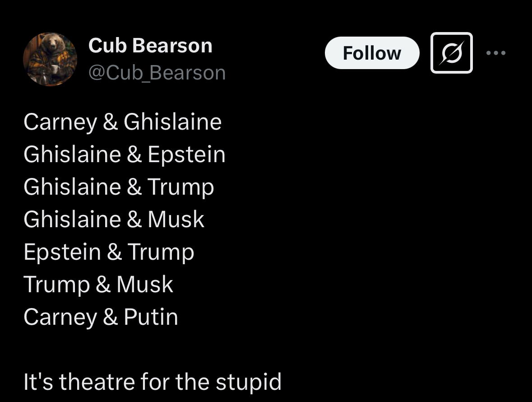Click the line 'Ghislaine & Trump'
Image resolution: width=532 pixels, height=402 pixels.
[119, 187]
